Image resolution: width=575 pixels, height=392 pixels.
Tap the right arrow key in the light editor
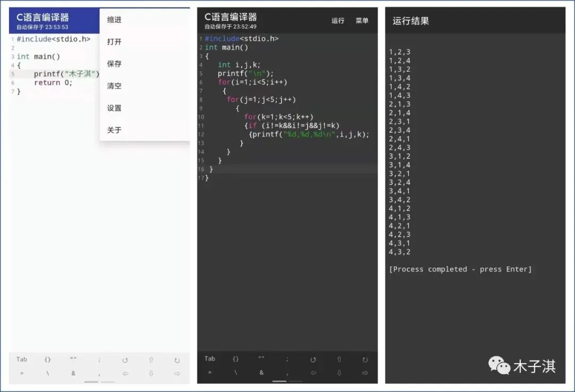click(x=177, y=373)
